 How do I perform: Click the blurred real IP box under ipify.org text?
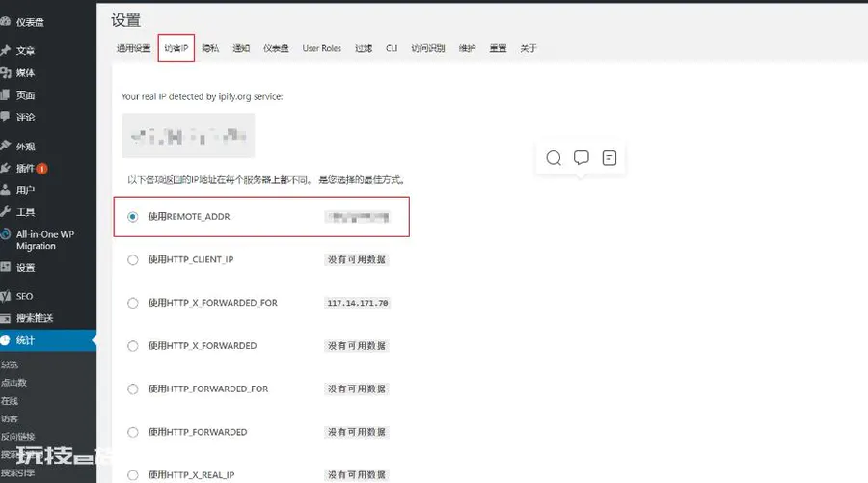pyautogui.click(x=188, y=136)
